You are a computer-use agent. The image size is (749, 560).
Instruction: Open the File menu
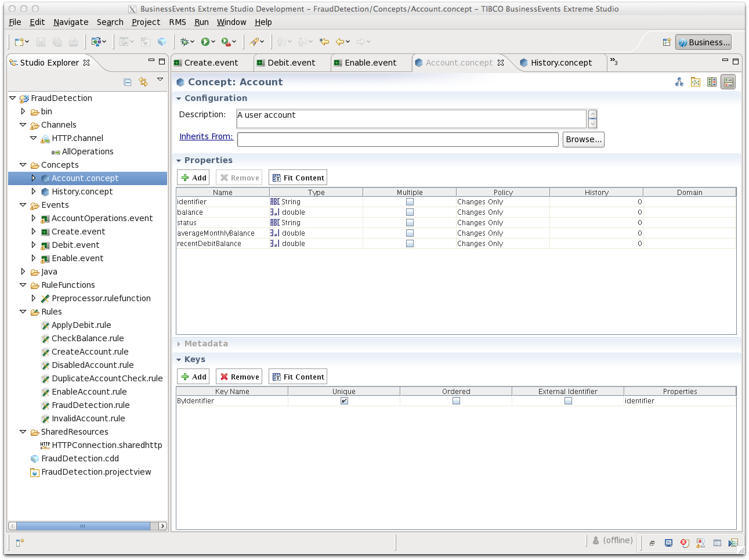click(15, 22)
